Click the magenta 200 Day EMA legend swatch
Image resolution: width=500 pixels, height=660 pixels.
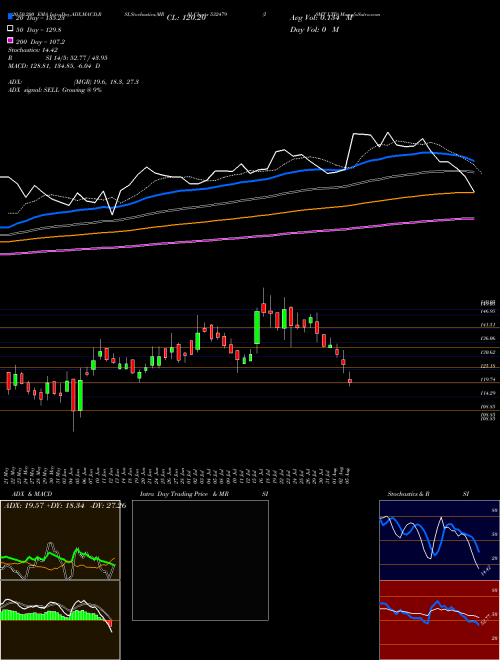pyautogui.click(x=10, y=40)
